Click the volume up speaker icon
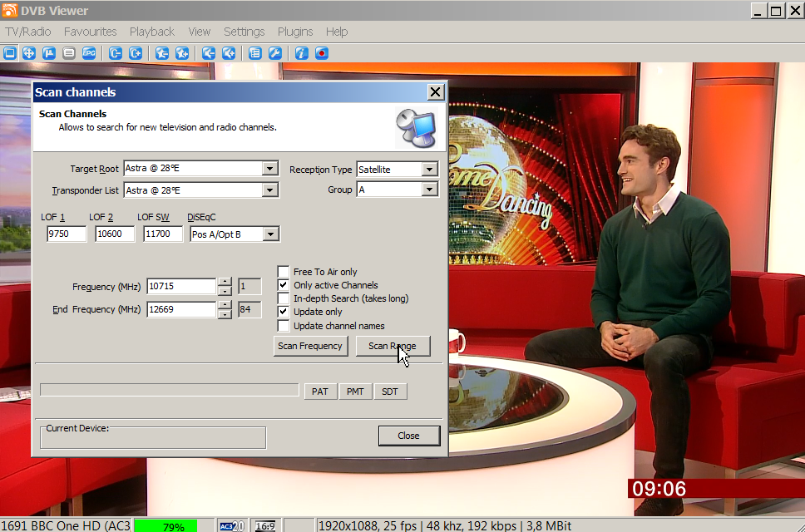The width and height of the screenshot is (805, 532). (228, 53)
